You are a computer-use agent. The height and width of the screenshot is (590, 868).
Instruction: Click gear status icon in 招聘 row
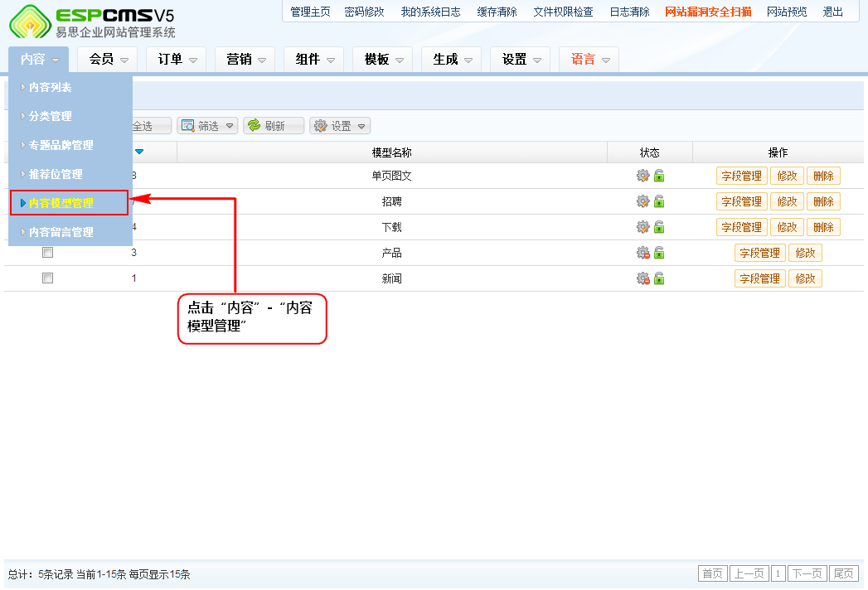pyautogui.click(x=643, y=201)
